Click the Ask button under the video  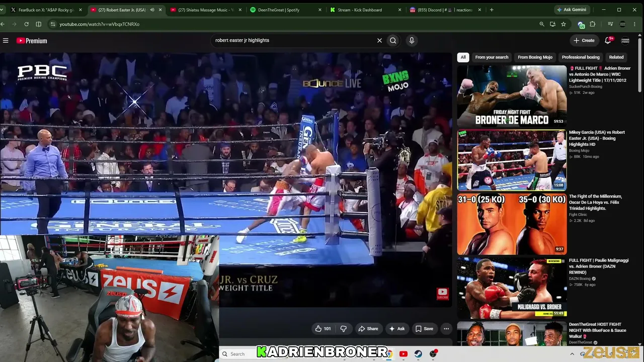point(396,329)
